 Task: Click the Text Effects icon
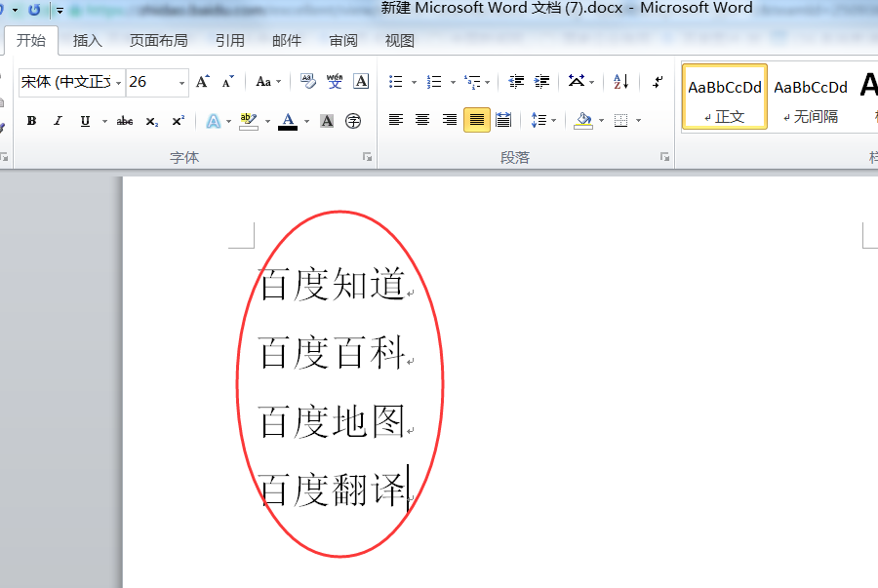[214, 121]
